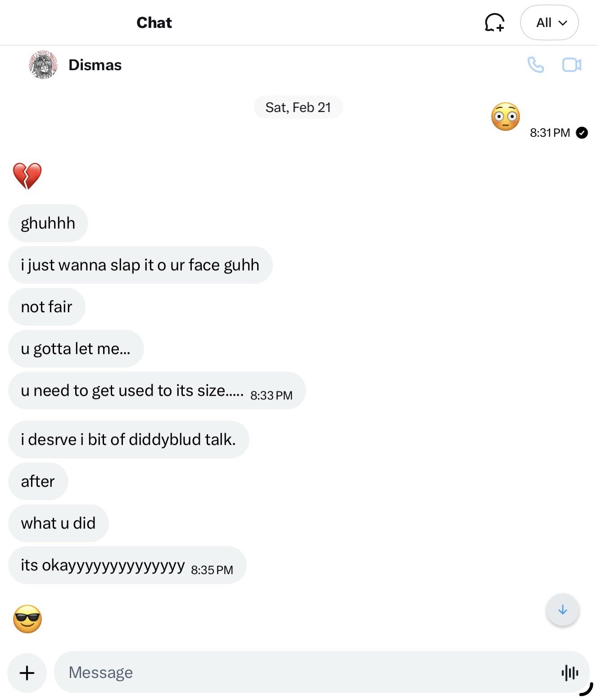Select the "what u did" message bubble
This screenshot has height=700, width=597.
(59, 523)
